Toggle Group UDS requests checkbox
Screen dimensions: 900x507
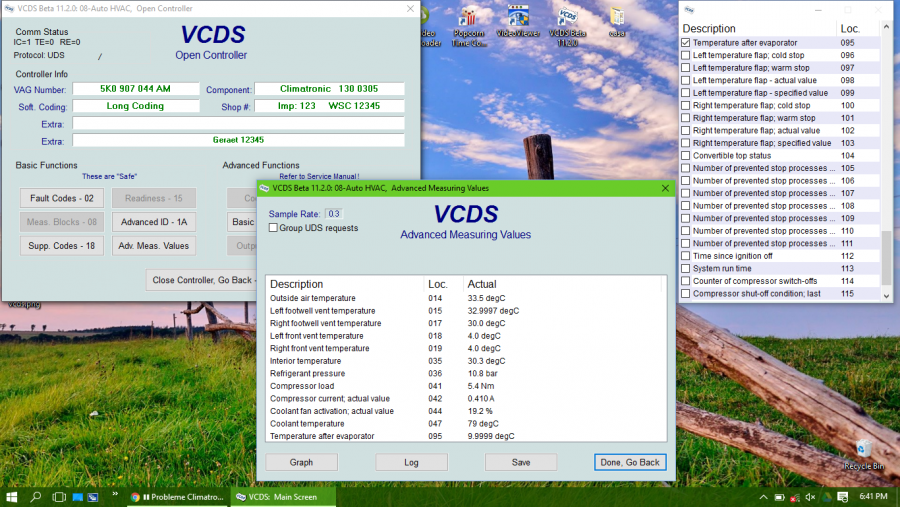273,228
